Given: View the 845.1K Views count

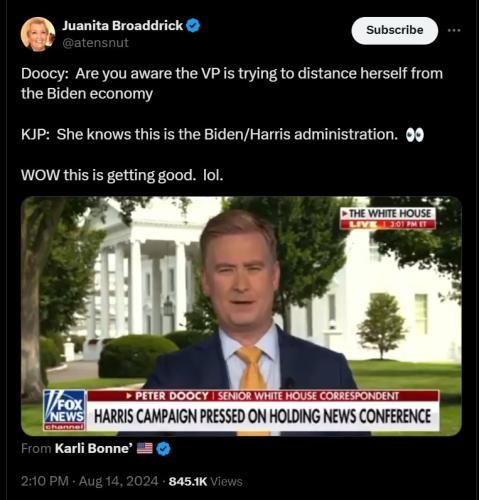Looking at the screenshot, I should pyautogui.click(x=205, y=481).
